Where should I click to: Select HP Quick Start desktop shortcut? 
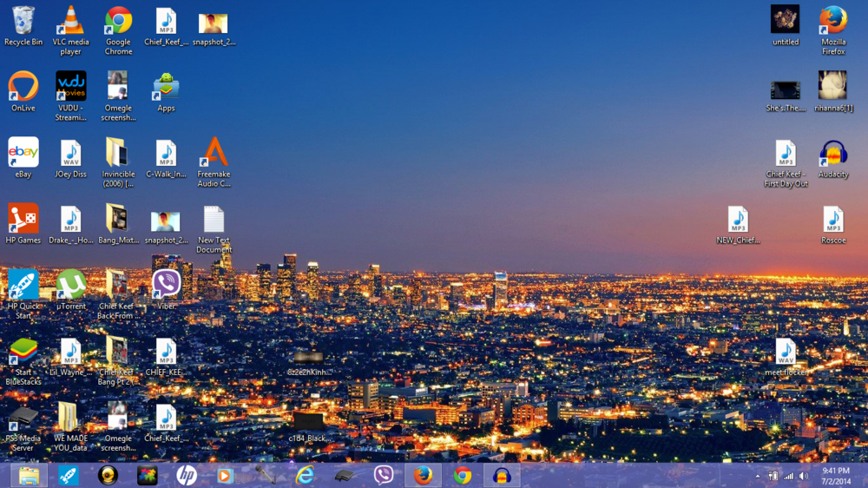coord(23,294)
